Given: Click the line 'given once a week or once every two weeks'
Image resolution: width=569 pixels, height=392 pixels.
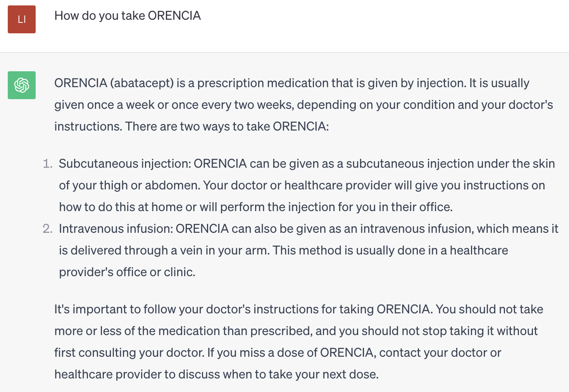Looking at the screenshot, I should 303,105.
